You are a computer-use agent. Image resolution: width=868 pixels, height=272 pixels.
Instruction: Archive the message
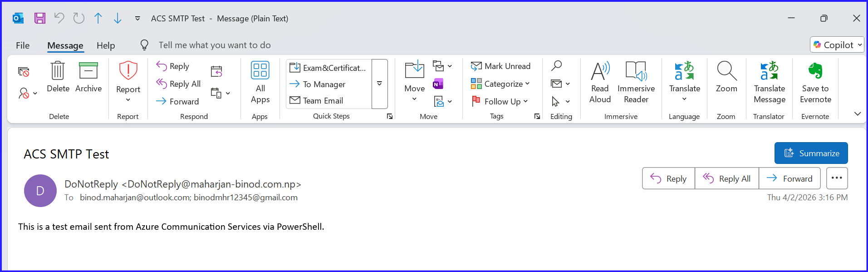click(88, 77)
